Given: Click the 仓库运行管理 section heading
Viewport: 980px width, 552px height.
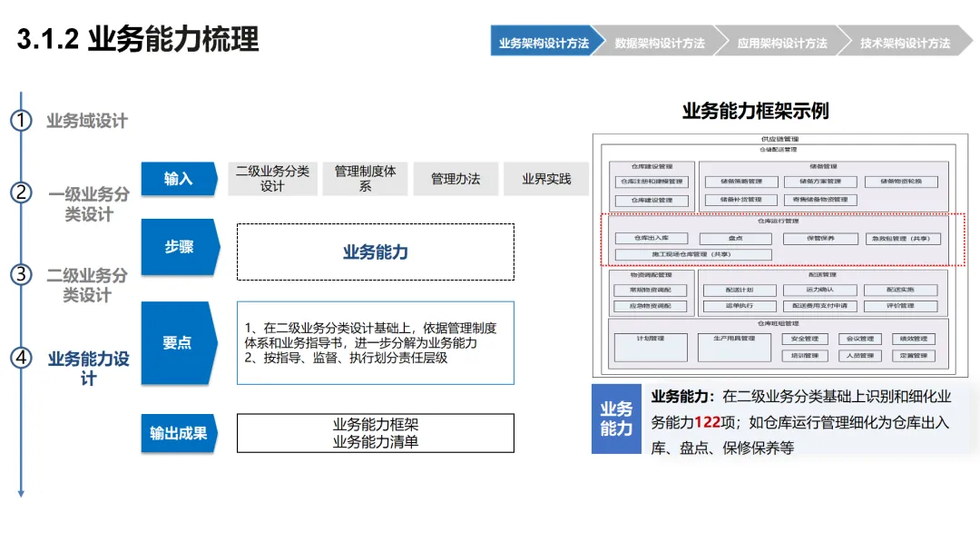Looking at the screenshot, I should (x=779, y=221).
